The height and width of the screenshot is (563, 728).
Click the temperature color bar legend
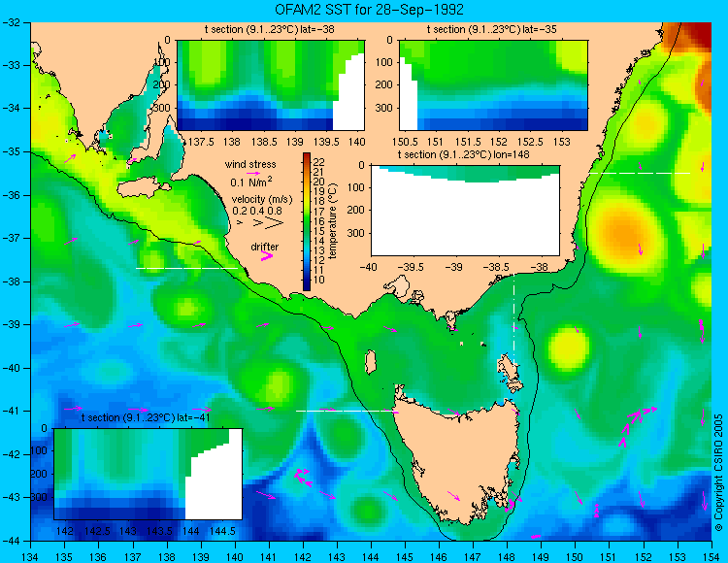(307, 222)
